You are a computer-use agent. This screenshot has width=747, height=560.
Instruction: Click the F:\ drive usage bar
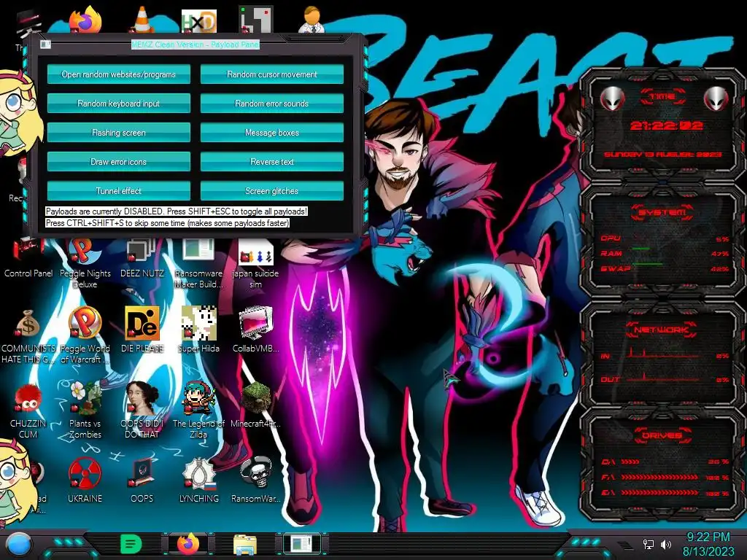[659, 477]
